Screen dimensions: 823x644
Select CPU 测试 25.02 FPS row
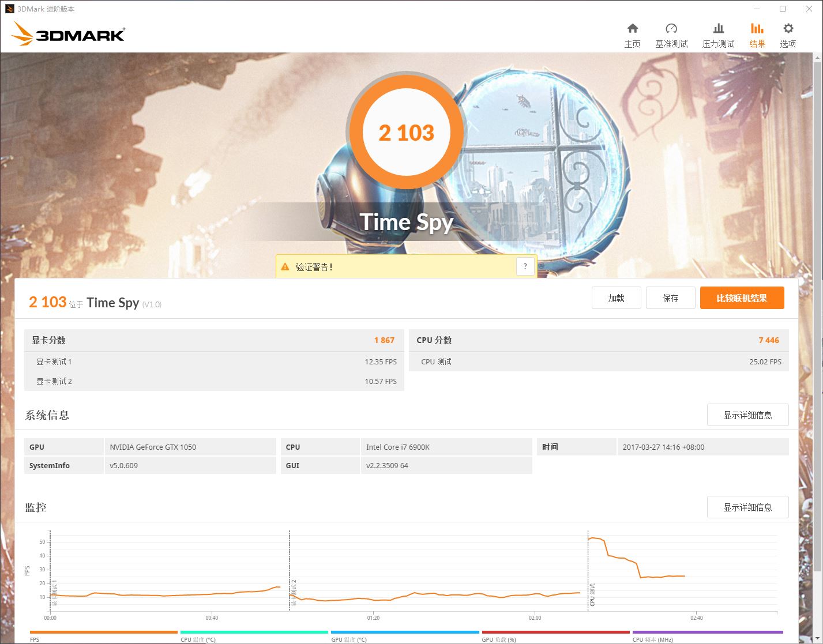pyautogui.click(x=599, y=361)
